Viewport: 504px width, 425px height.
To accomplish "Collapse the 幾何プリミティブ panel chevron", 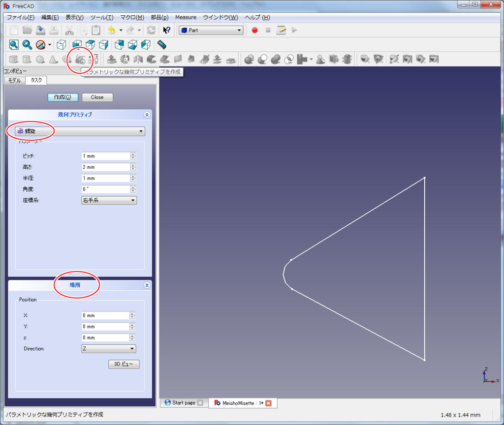I will click(x=147, y=115).
